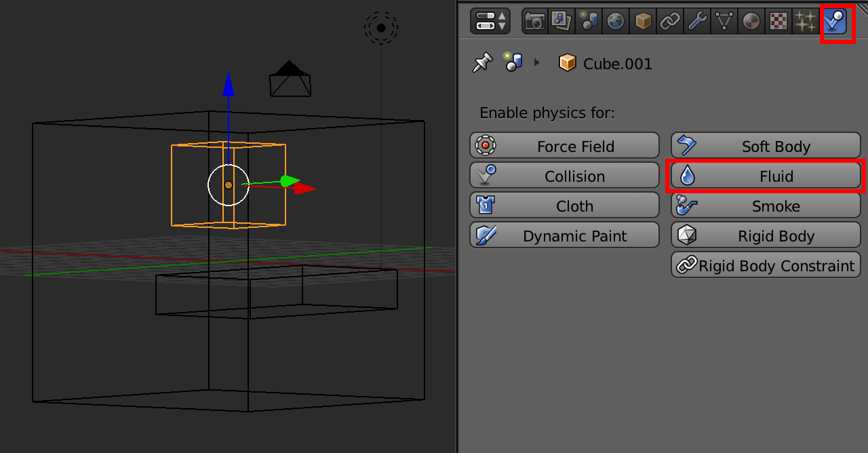Enable Rigid Body physics
Screen dimensions: 868x453
766,235
